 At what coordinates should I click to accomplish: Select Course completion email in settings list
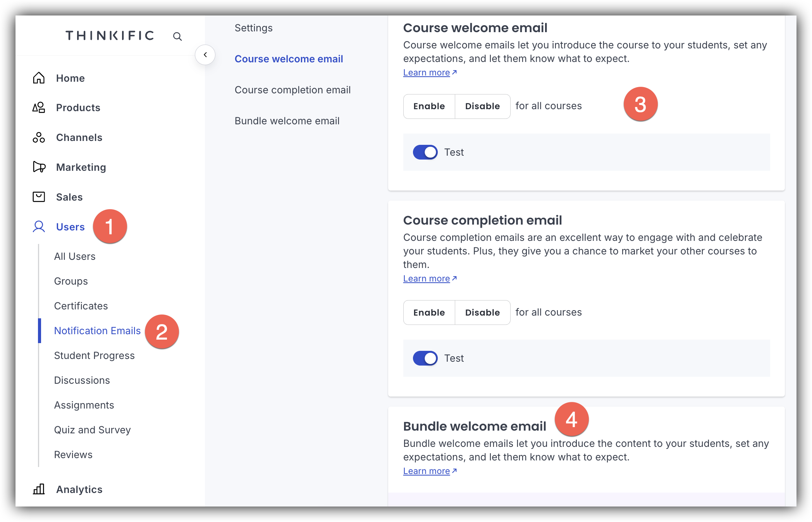292,90
